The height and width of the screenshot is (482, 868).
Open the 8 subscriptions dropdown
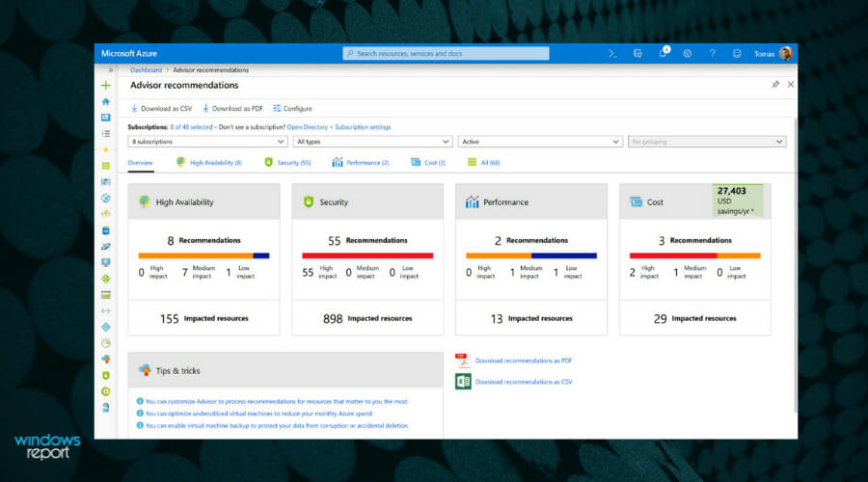click(x=207, y=142)
